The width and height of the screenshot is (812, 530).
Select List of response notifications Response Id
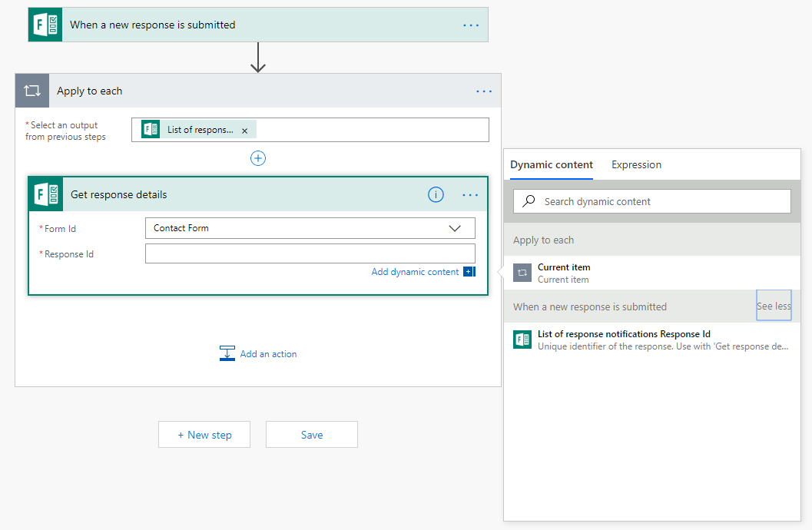pos(652,340)
